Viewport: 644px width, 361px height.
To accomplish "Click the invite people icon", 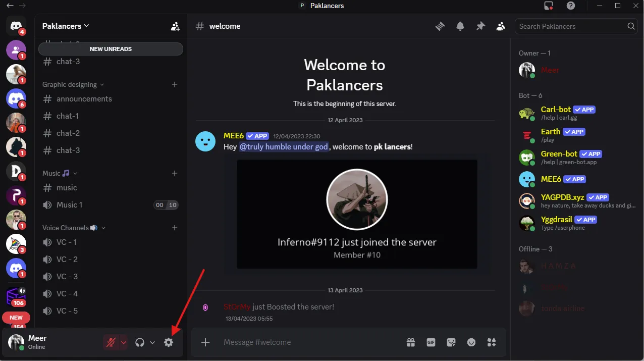I will point(175,27).
